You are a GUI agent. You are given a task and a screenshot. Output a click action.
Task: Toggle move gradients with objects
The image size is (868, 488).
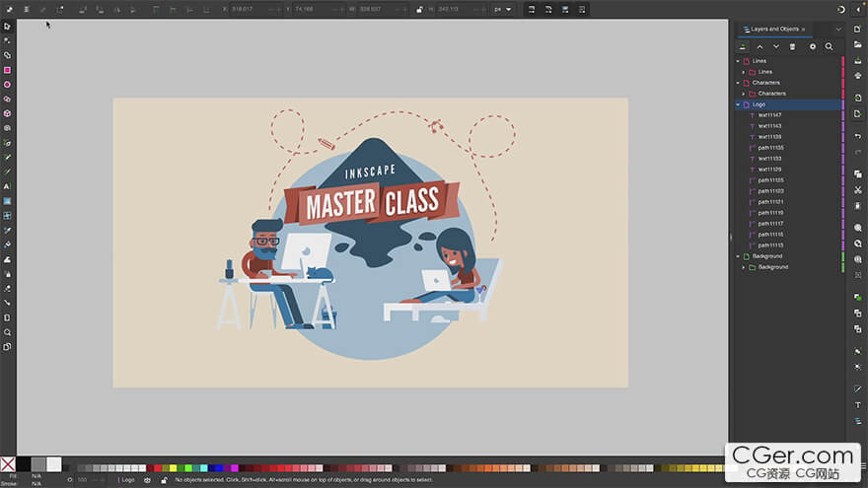pos(565,10)
